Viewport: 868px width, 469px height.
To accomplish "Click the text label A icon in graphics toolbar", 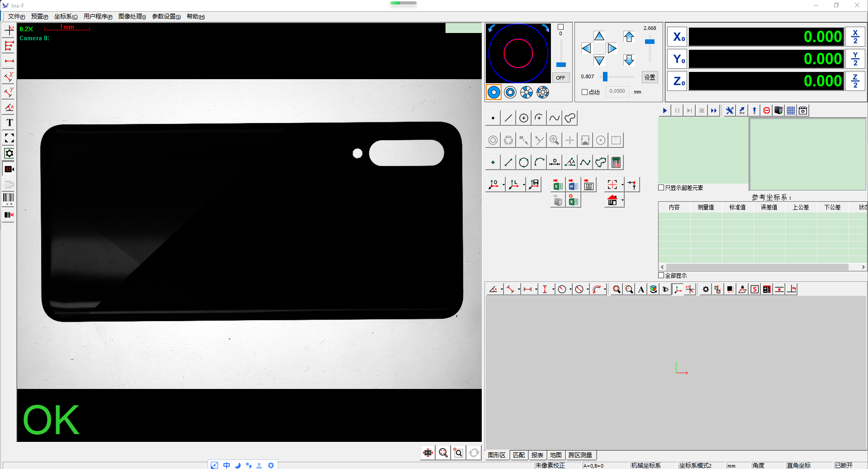I will (x=641, y=289).
